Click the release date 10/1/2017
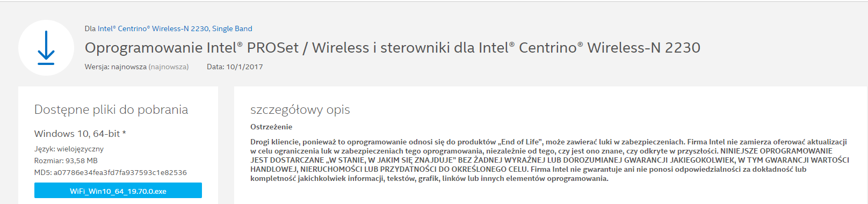Image resolution: width=868 pixels, height=204 pixels. click(x=244, y=67)
